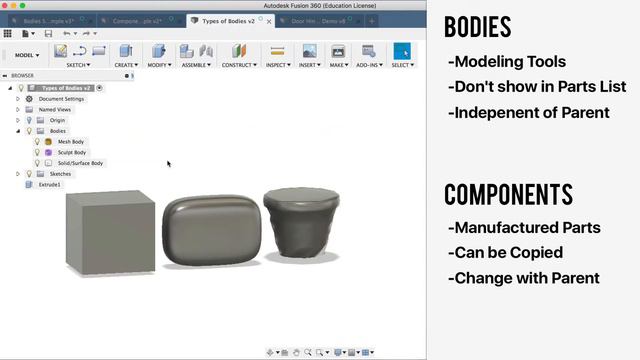This screenshot has width=640, height=360.
Task: Toggle visibility lightbulb of Origin folder
Action: [29, 120]
